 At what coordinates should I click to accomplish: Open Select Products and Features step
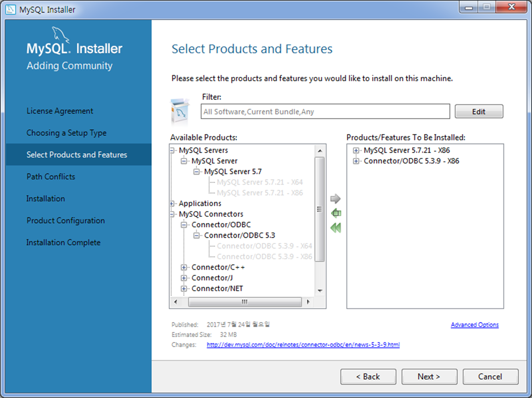(79, 155)
